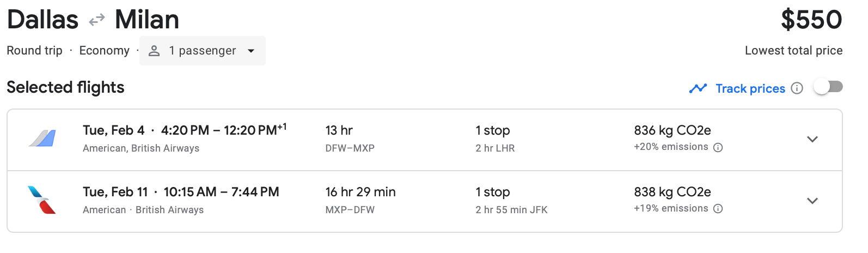Click the Track prices link text

(750, 88)
